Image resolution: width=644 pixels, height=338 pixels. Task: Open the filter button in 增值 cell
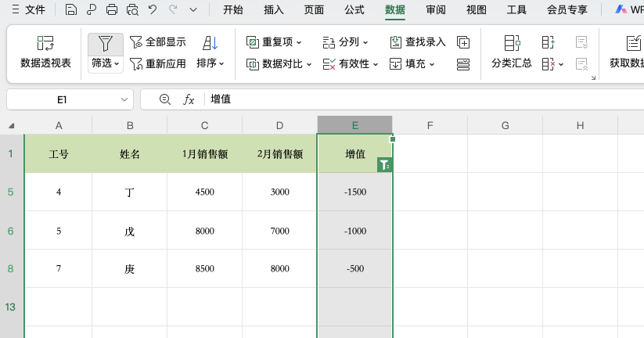[x=384, y=165]
